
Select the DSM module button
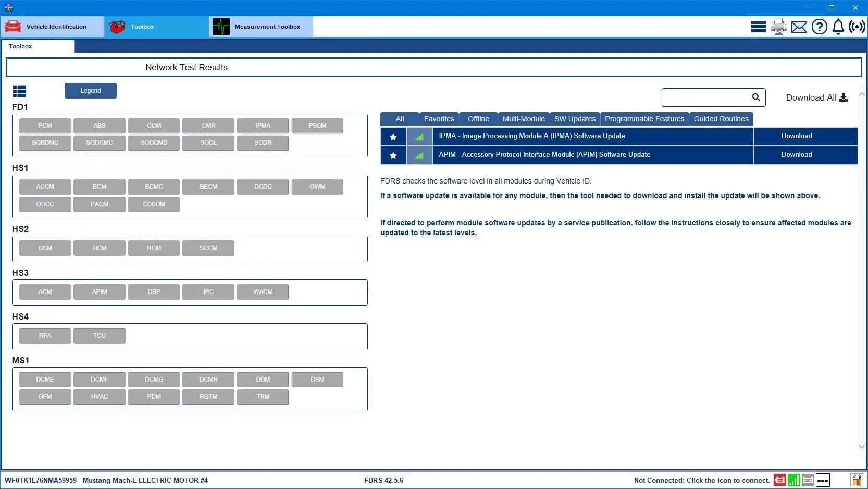[x=317, y=380]
